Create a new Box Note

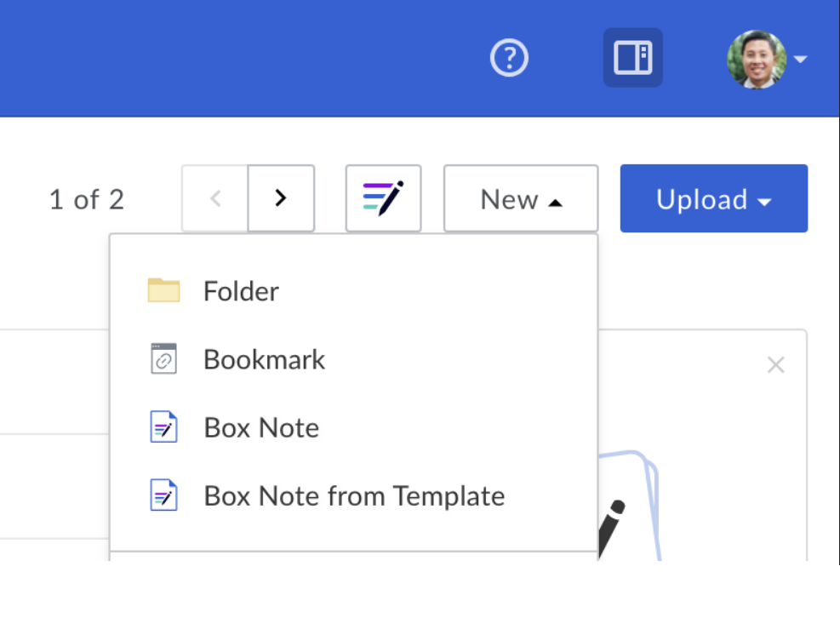(x=261, y=426)
